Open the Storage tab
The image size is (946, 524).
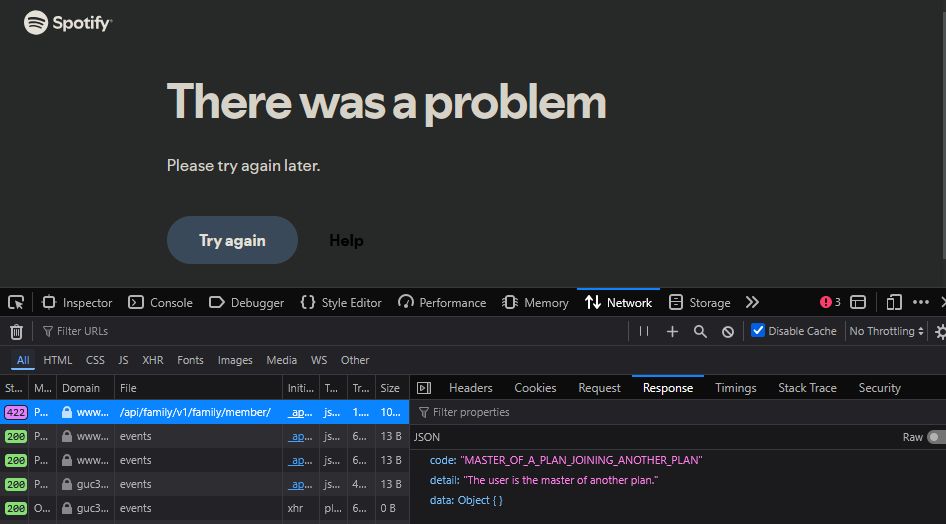(x=700, y=302)
